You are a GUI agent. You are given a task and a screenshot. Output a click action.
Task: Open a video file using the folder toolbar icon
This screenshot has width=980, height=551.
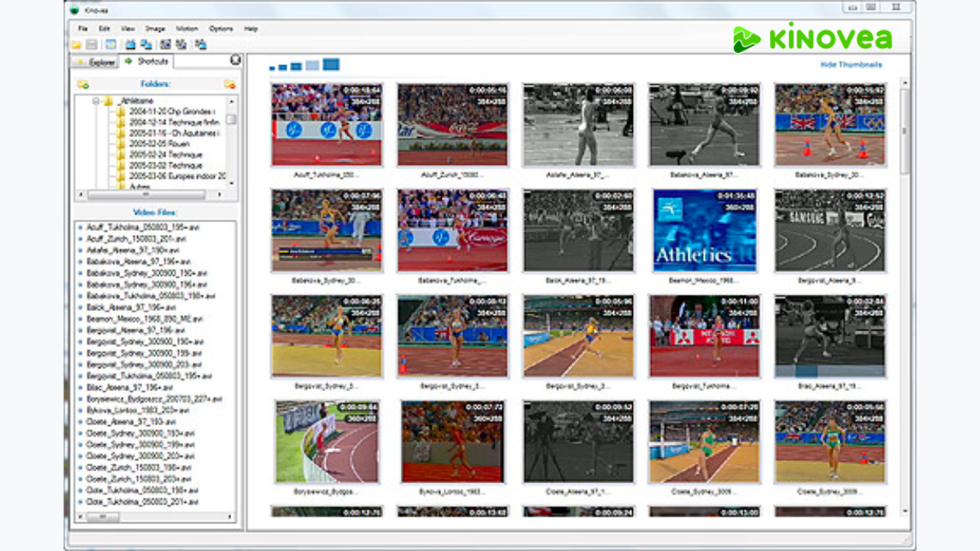(x=77, y=44)
